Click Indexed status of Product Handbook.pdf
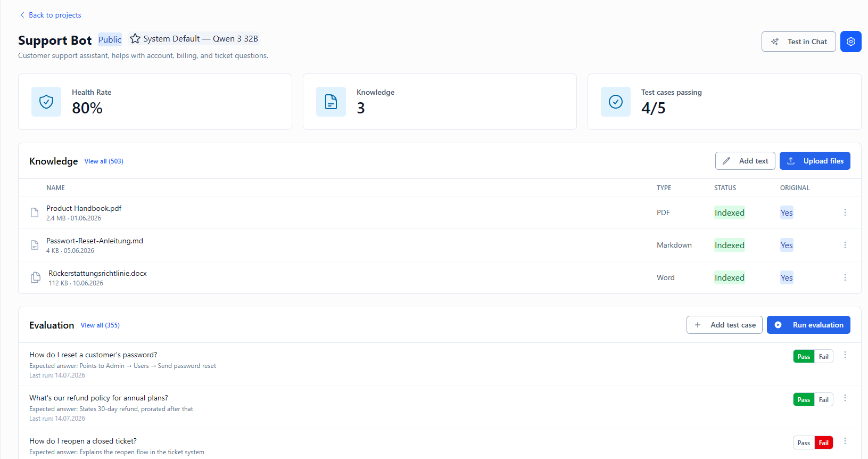The image size is (868, 459). [729, 212]
